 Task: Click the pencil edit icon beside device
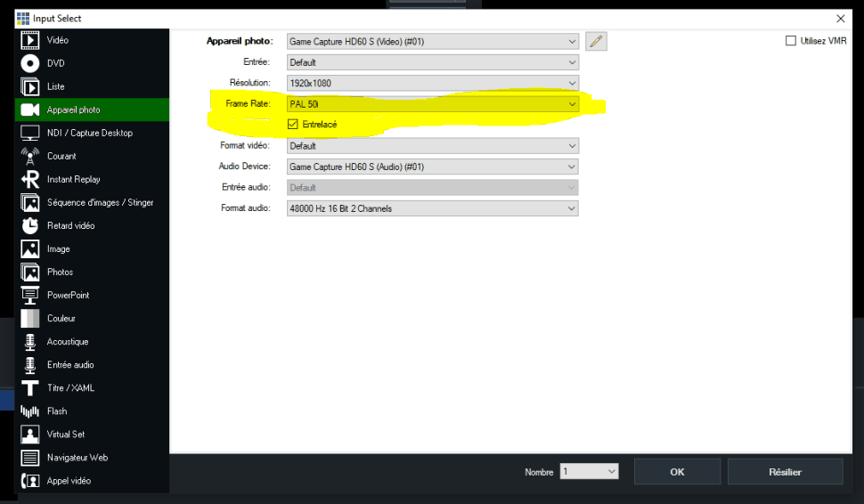(x=596, y=41)
